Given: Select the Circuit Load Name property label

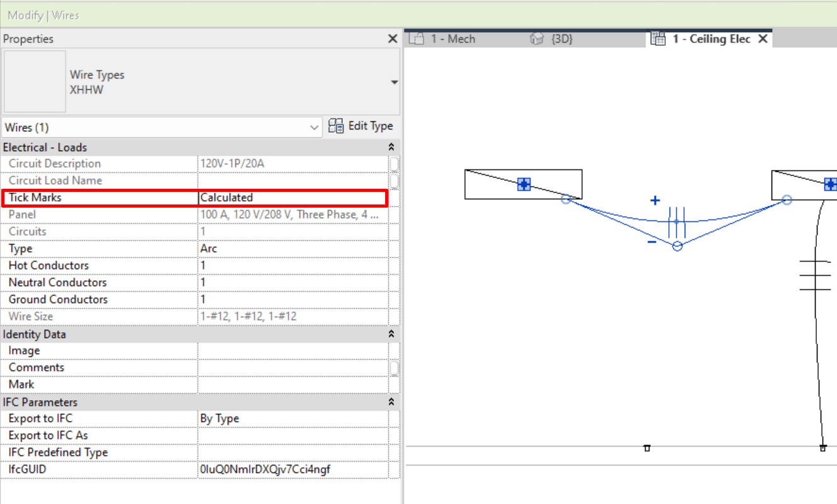Looking at the screenshot, I should coord(55,181).
